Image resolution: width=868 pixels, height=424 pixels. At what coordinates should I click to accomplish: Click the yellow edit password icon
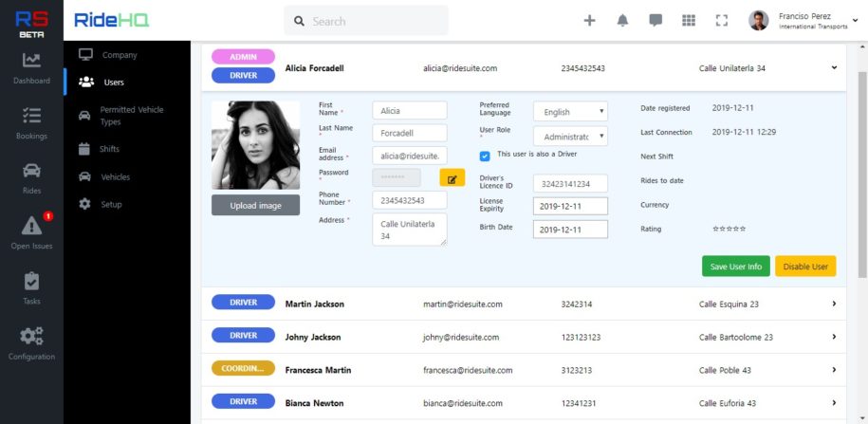(x=452, y=177)
